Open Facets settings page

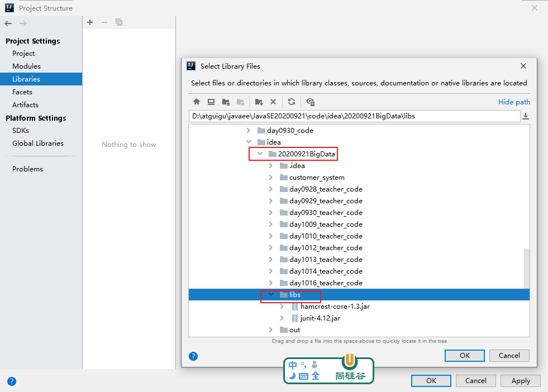(x=22, y=92)
